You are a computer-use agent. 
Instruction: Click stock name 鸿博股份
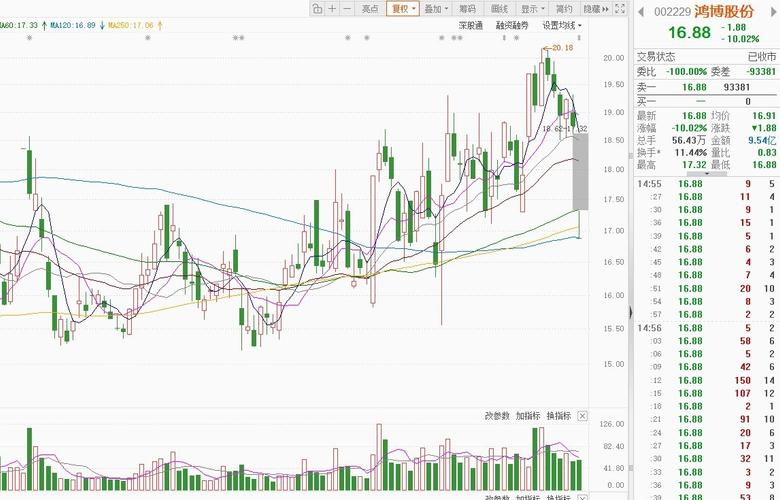coord(724,11)
